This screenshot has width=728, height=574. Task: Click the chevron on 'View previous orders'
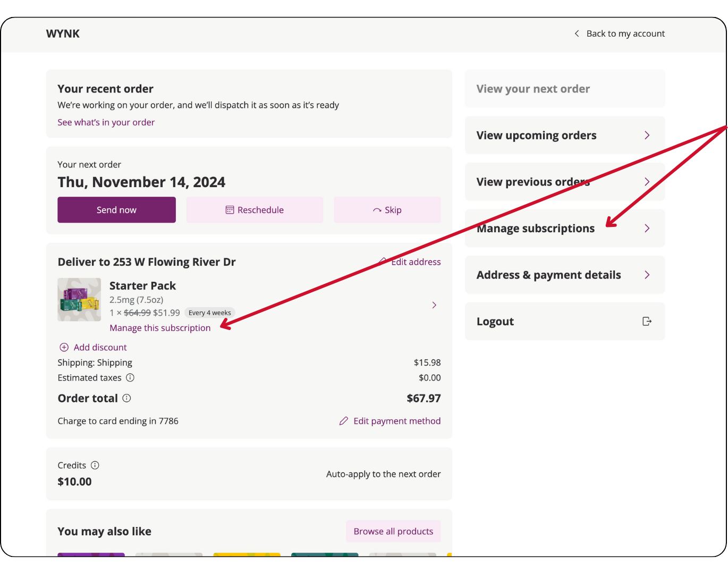tap(647, 182)
